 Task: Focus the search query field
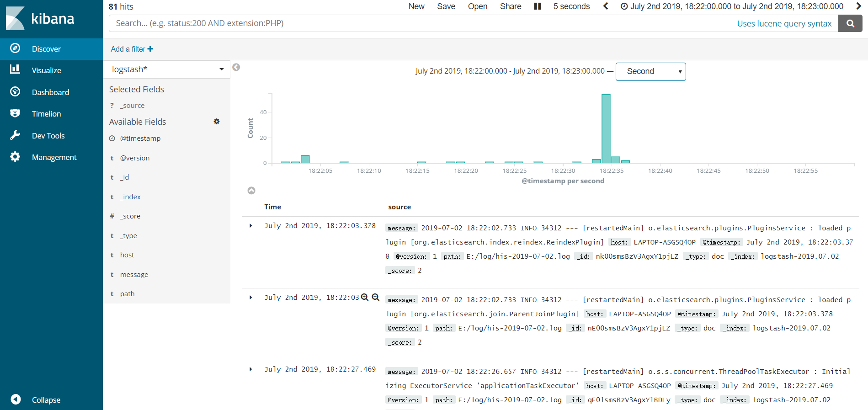421,23
